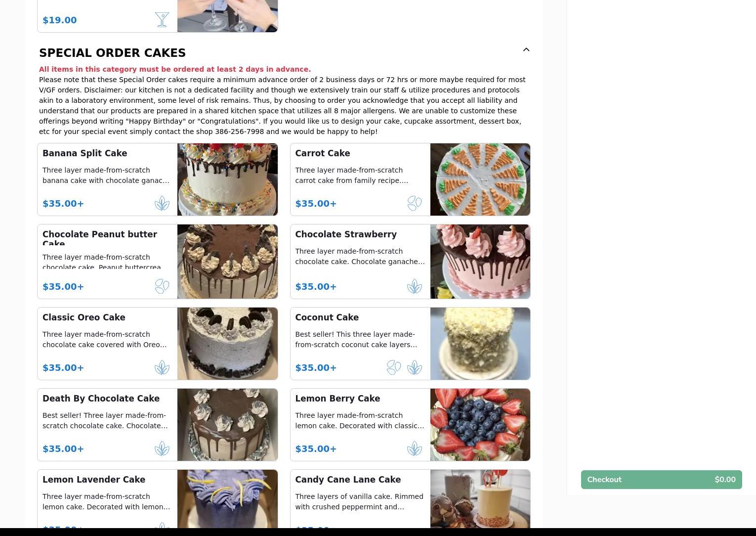Open the Lemon Berry Cake fruit photo

click(480, 425)
